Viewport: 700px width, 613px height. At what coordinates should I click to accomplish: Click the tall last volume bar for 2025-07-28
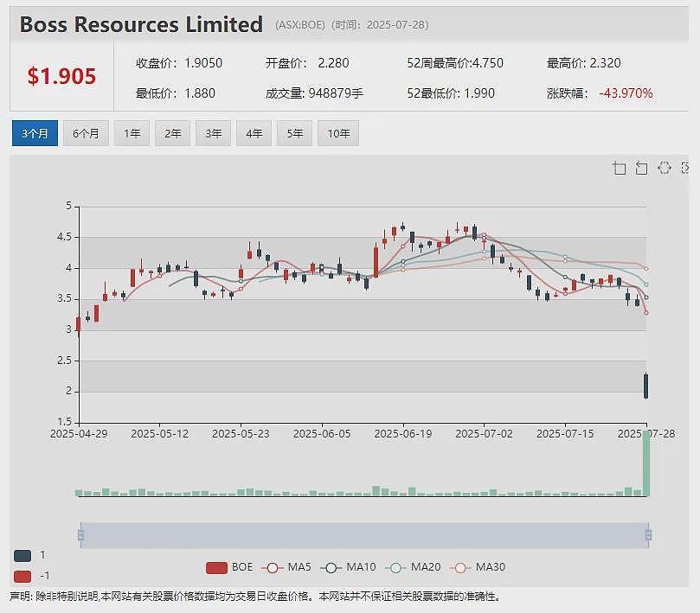point(646,463)
